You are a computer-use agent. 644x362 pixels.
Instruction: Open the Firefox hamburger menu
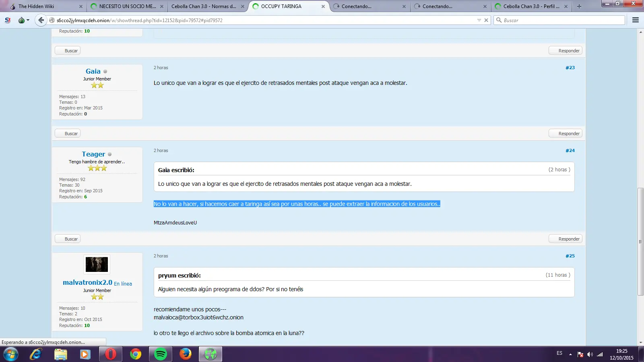(x=636, y=20)
